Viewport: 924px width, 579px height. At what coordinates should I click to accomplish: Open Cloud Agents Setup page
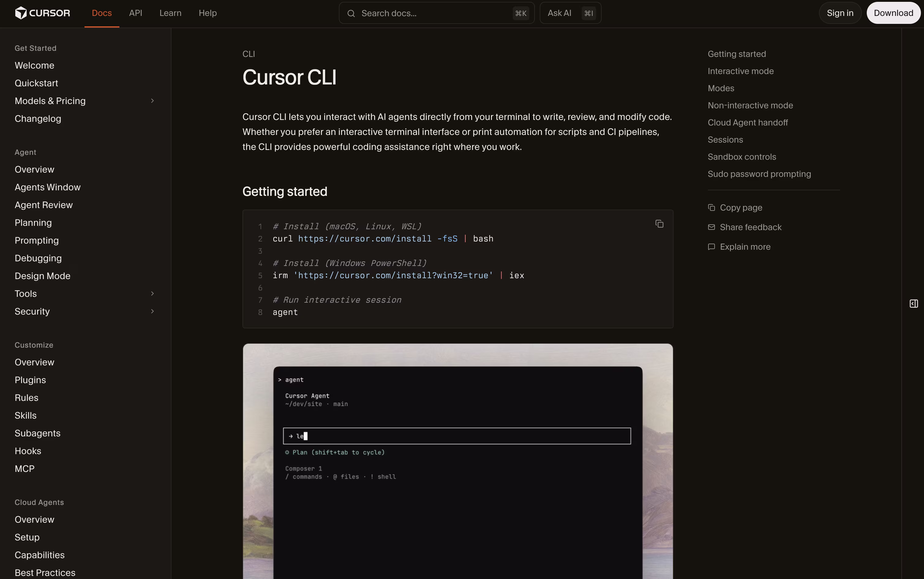27,537
